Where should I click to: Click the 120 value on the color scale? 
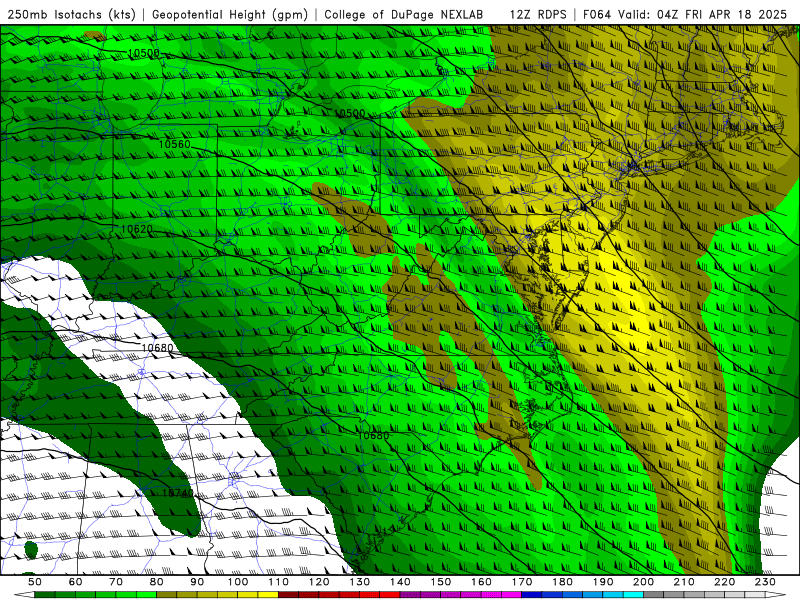tap(319, 582)
